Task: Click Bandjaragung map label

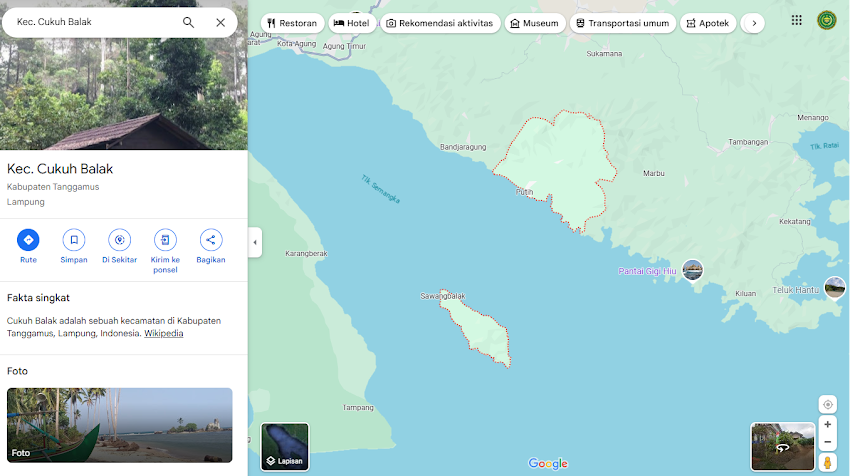Action: pyautogui.click(x=463, y=147)
